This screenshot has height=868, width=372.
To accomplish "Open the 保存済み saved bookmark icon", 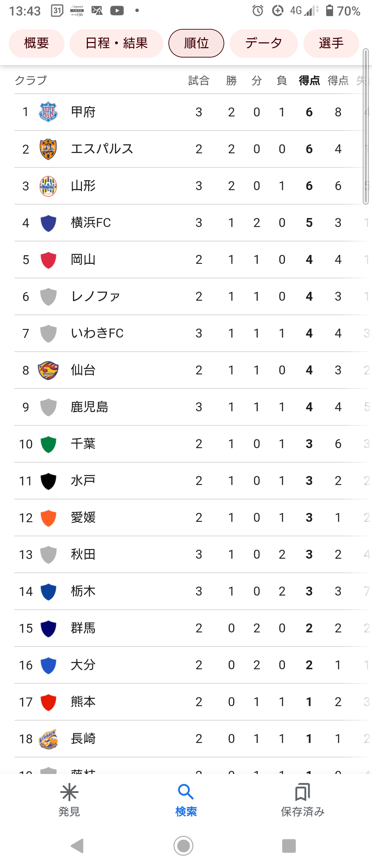I will pyautogui.click(x=303, y=792).
